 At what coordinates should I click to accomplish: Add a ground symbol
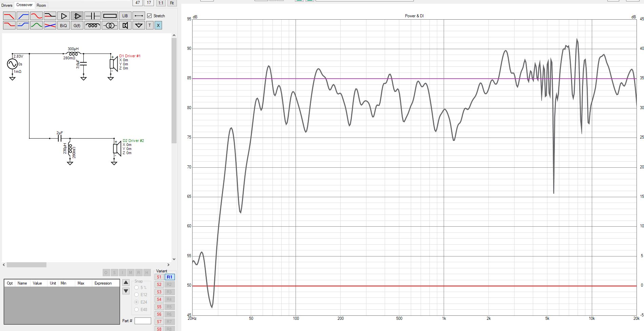tap(139, 25)
